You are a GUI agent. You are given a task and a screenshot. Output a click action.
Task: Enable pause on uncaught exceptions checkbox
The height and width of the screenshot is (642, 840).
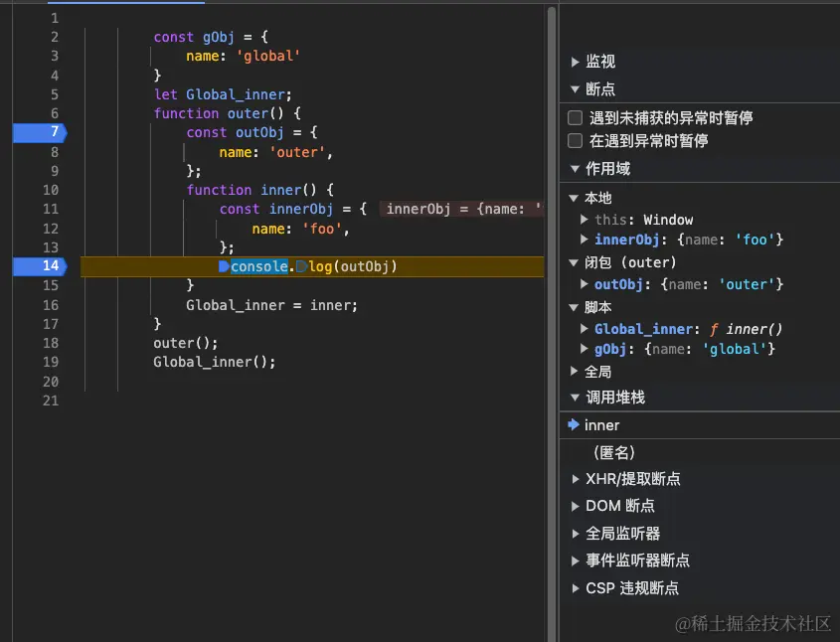pyautogui.click(x=575, y=116)
